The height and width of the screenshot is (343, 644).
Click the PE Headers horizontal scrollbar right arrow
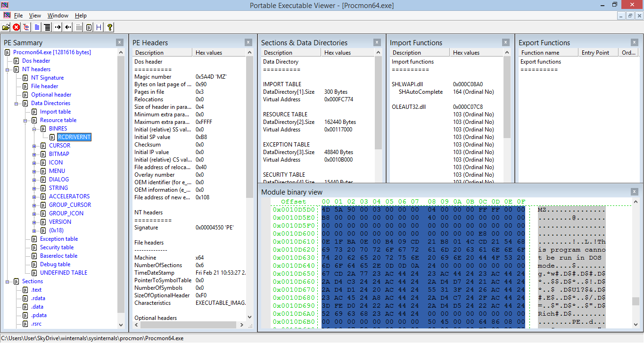[x=242, y=325]
